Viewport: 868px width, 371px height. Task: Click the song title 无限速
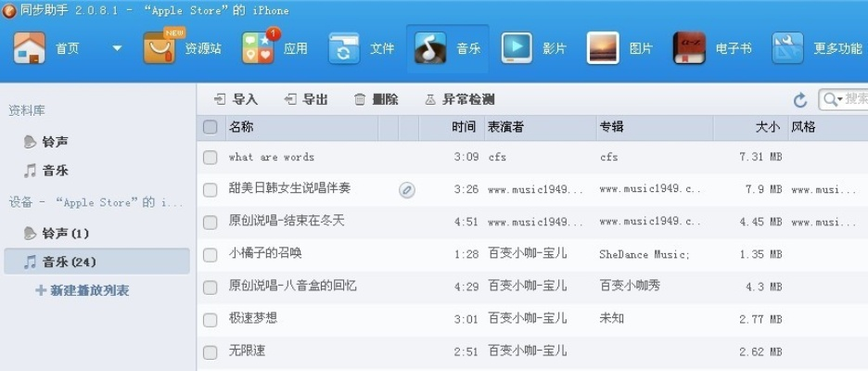[247, 351]
